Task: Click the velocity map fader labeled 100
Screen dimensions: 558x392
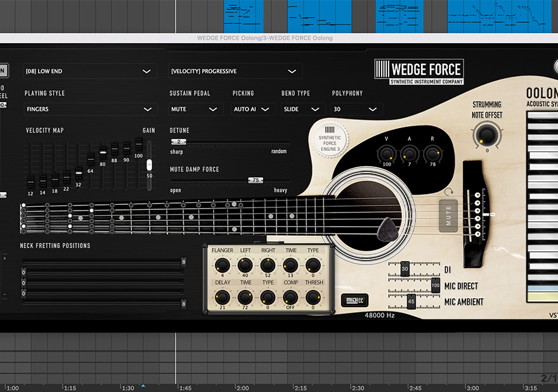Action: (x=139, y=145)
